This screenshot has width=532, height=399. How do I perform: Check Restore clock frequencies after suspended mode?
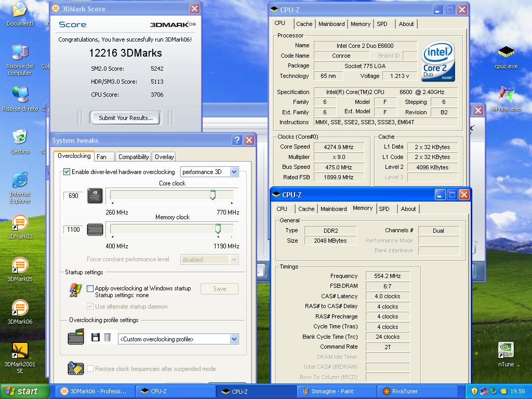click(90, 369)
